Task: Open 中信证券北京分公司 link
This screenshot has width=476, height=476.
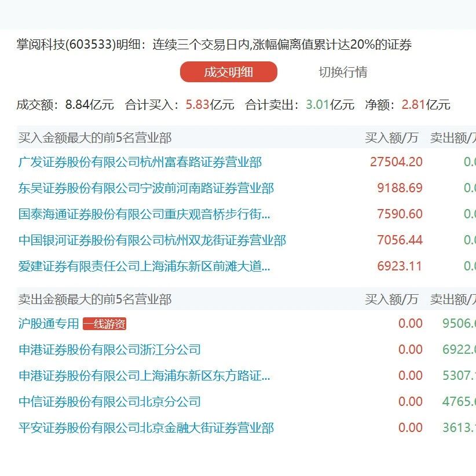Action: 109,402
